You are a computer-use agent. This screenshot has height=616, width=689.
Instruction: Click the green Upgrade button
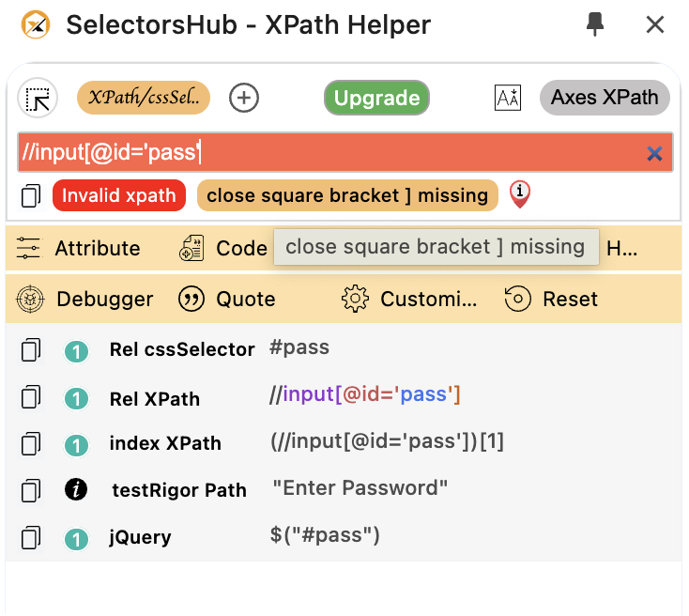(x=376, y=98)
